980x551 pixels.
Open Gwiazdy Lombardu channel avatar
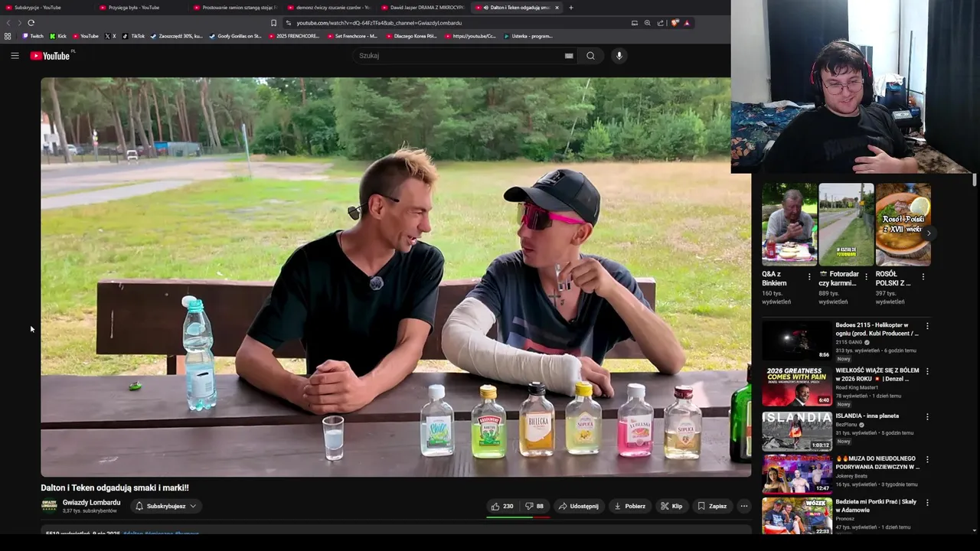49,506
